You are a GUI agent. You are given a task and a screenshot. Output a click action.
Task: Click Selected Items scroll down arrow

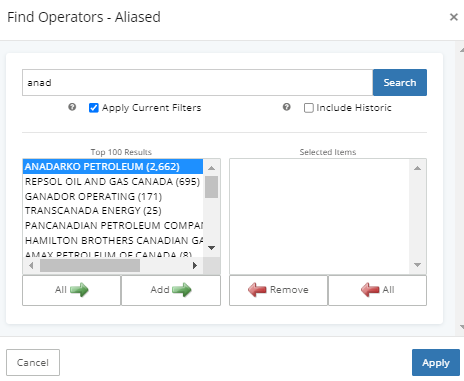pos(417,265)
